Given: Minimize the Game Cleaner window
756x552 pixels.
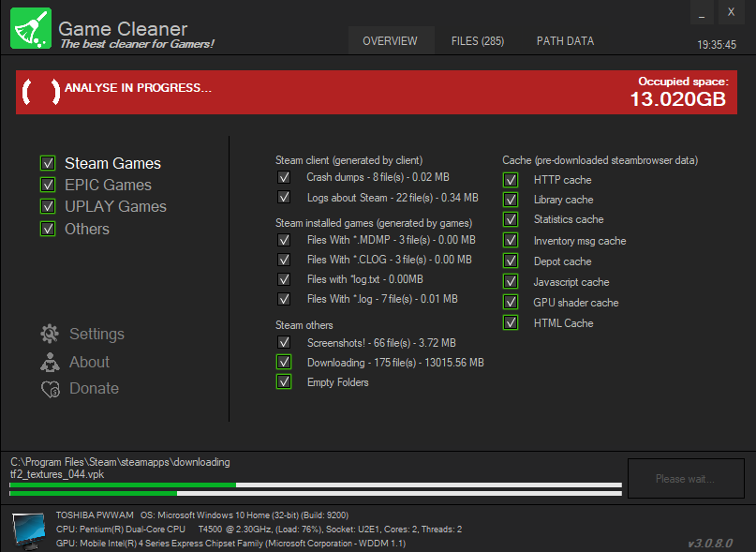Looking at the screenshot, I should coord(702,12).
